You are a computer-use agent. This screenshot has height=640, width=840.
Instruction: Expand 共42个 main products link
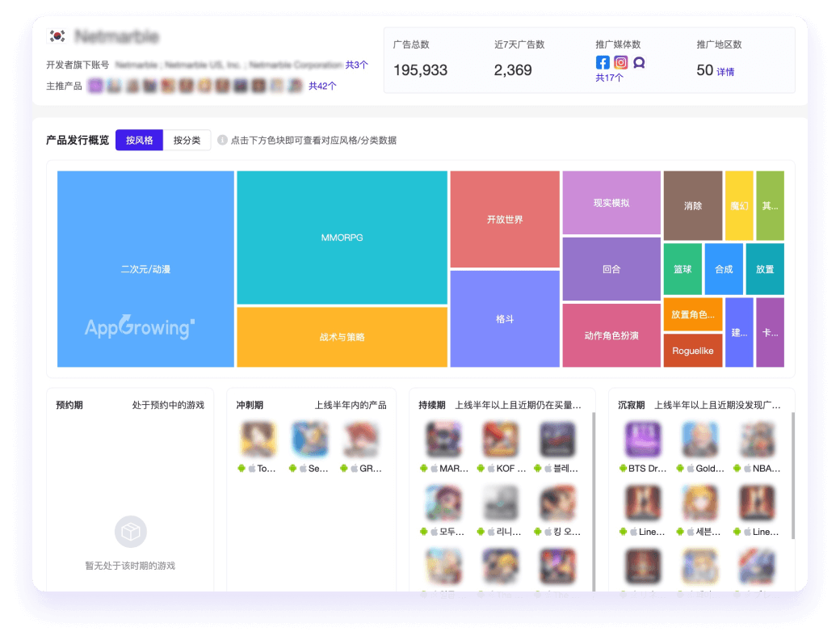coord(322,86)
